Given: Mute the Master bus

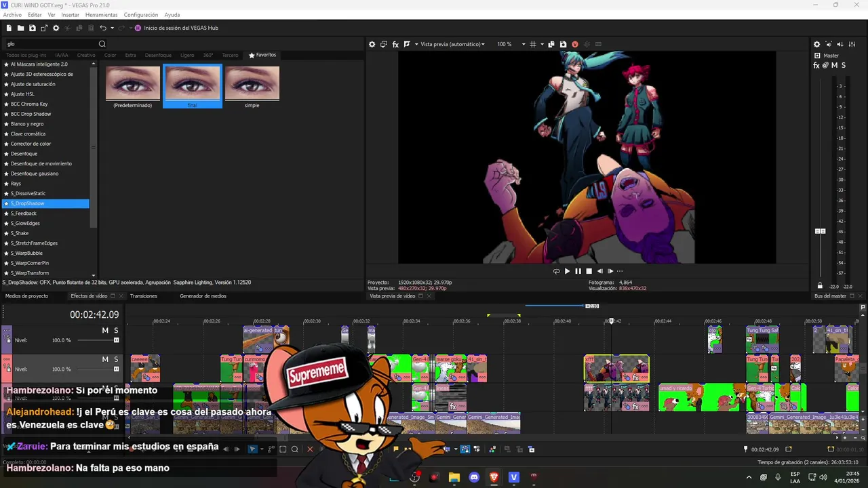Looking at the screenshot, I should [x=834, y=65].
